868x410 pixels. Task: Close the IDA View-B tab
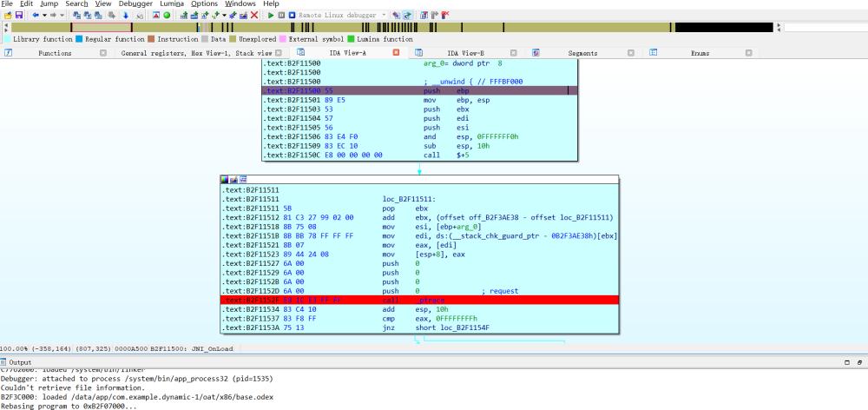(514, 53)
